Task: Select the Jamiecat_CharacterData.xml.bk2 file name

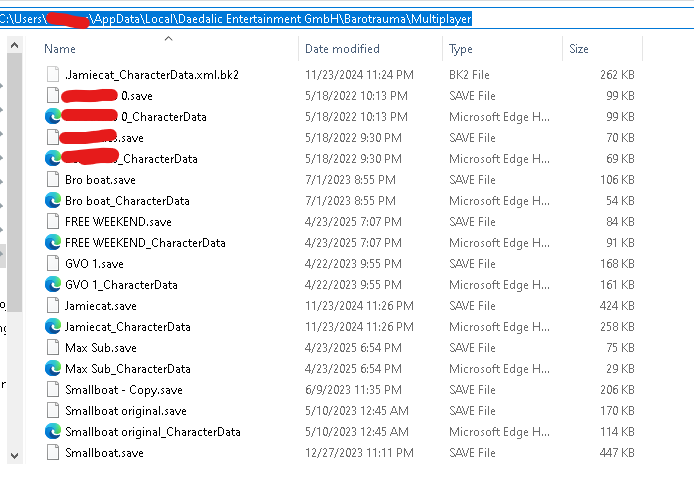Action: 152,75
